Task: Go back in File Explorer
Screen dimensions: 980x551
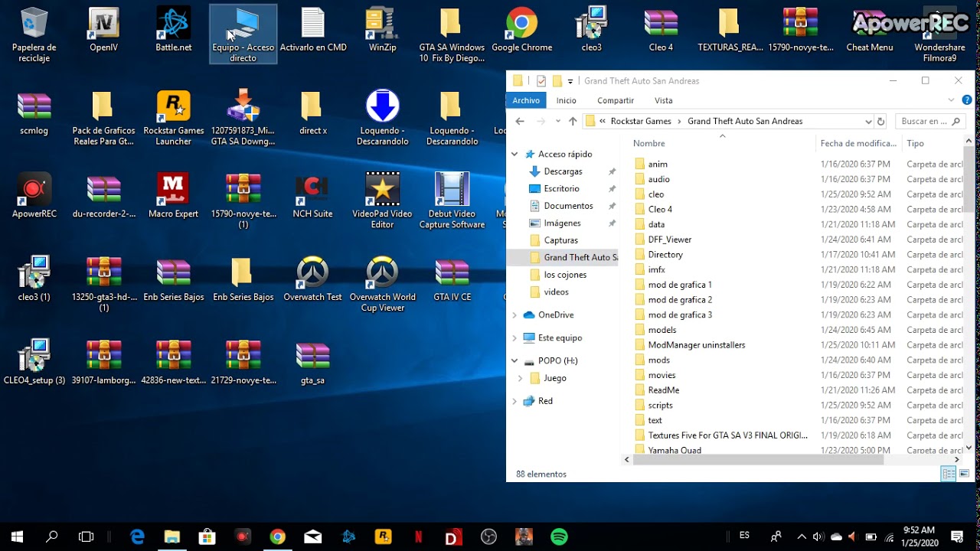Action: 520,121
